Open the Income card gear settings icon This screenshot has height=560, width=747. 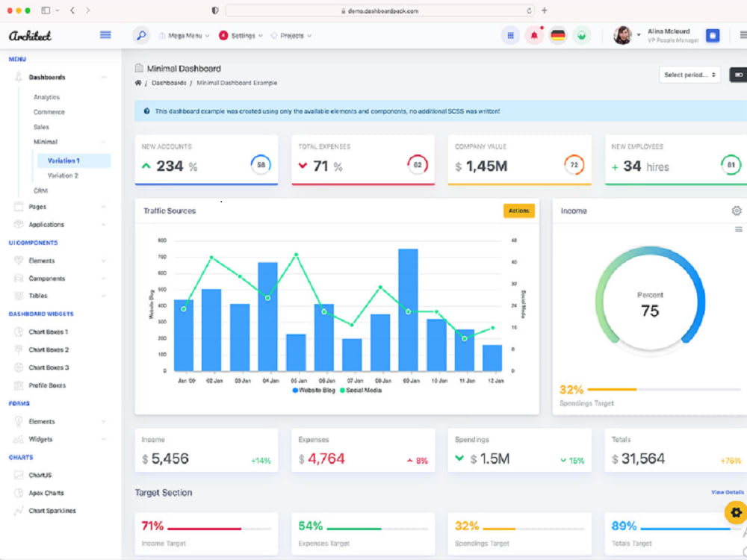[737, 211]
